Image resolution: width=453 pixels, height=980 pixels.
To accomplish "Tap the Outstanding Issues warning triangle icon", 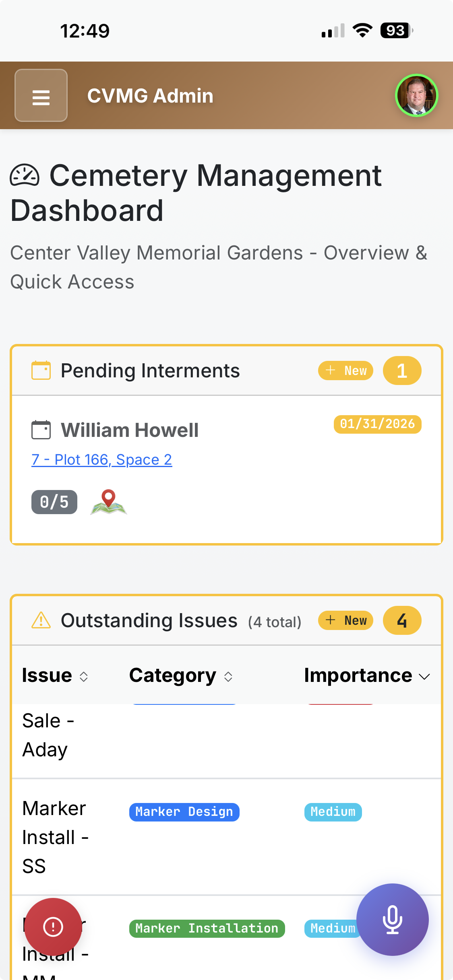I will click(x=41, y=620).
